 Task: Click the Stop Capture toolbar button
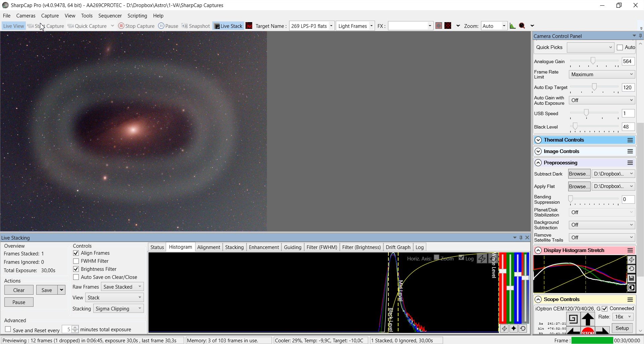[x=136, y=26]
